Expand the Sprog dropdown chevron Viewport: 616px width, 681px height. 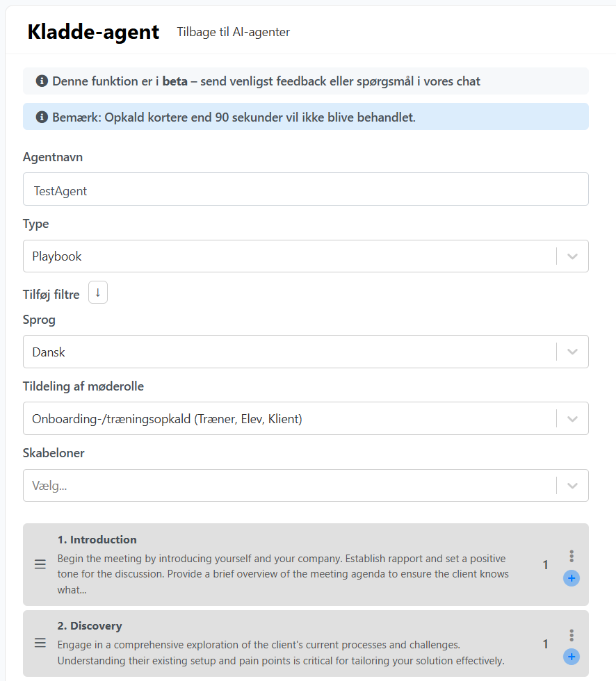coord(572,352)
